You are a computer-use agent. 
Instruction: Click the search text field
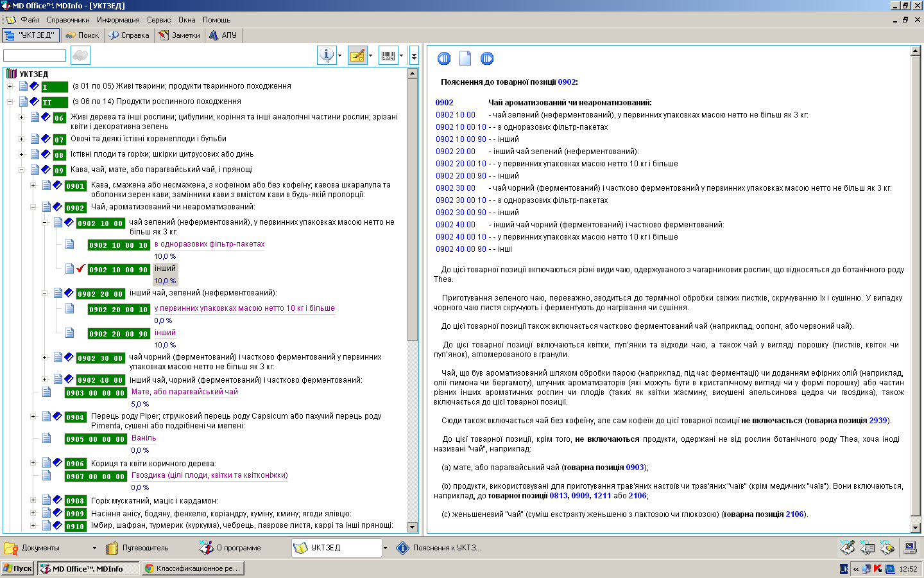35,56
